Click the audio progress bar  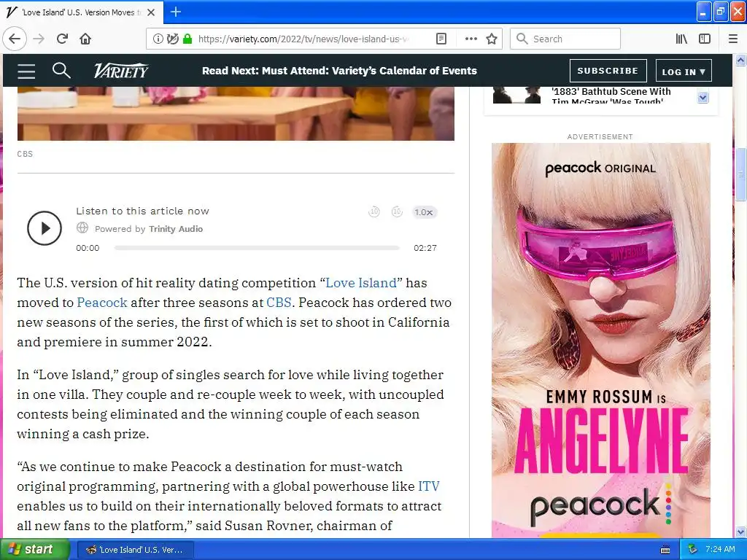257,248
